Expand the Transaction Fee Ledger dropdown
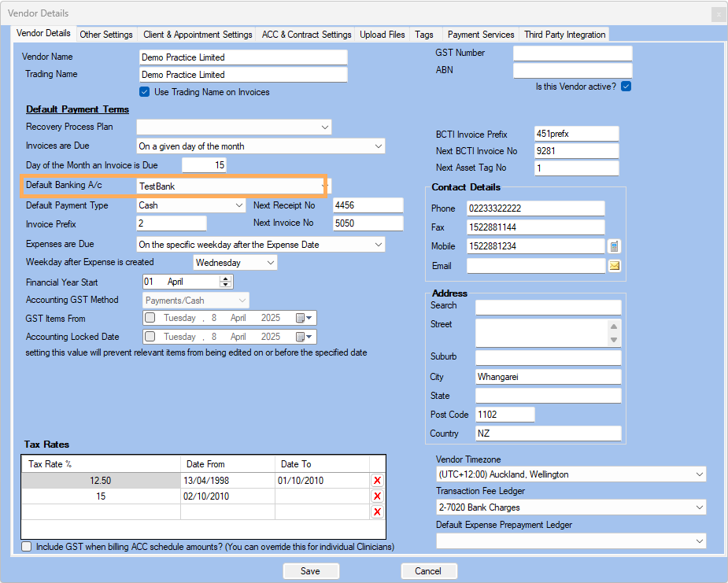 click(699, 507)
